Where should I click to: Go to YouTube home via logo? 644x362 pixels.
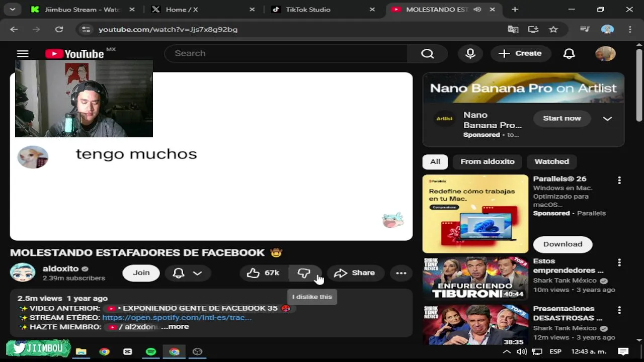pos(74,54)
